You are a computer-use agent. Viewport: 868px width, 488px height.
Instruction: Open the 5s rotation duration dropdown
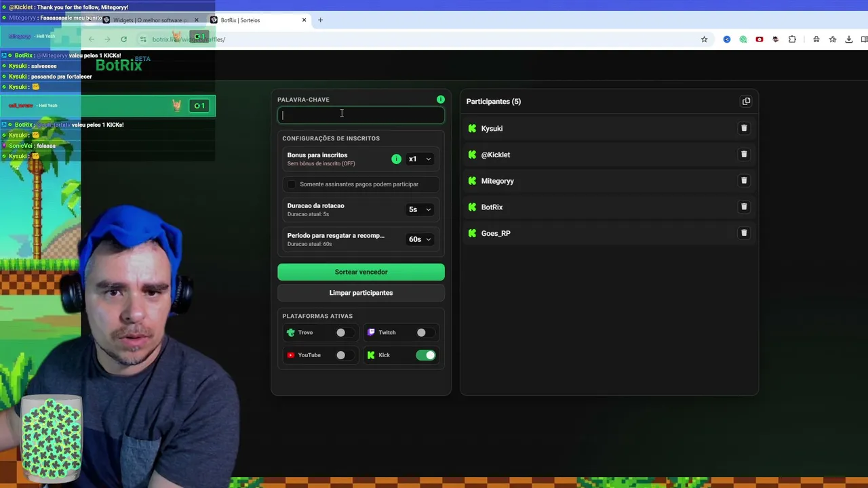pos(419,209)
